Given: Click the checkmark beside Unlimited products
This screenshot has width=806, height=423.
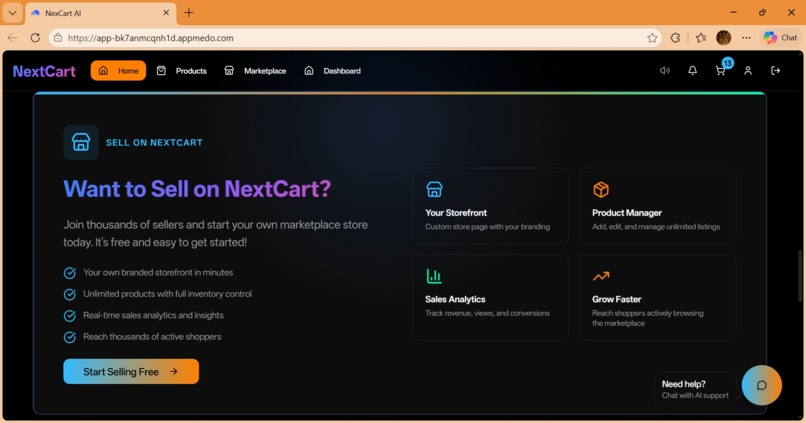Looking at the screenshot, I should 69,295.
